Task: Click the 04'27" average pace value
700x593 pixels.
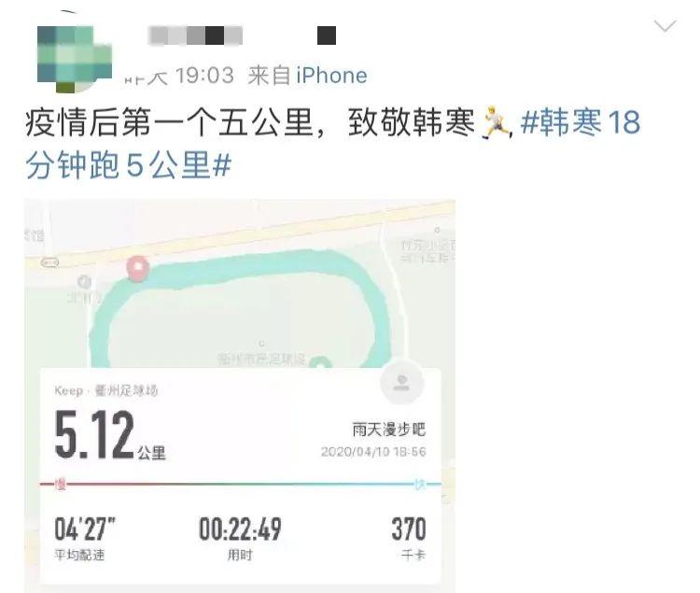Action: (85, 529)
